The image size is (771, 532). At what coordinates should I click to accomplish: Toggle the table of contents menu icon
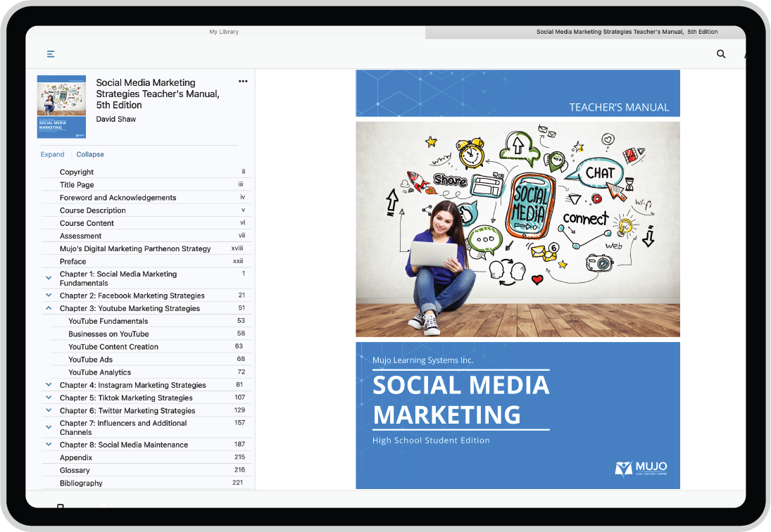click(51, 54)
